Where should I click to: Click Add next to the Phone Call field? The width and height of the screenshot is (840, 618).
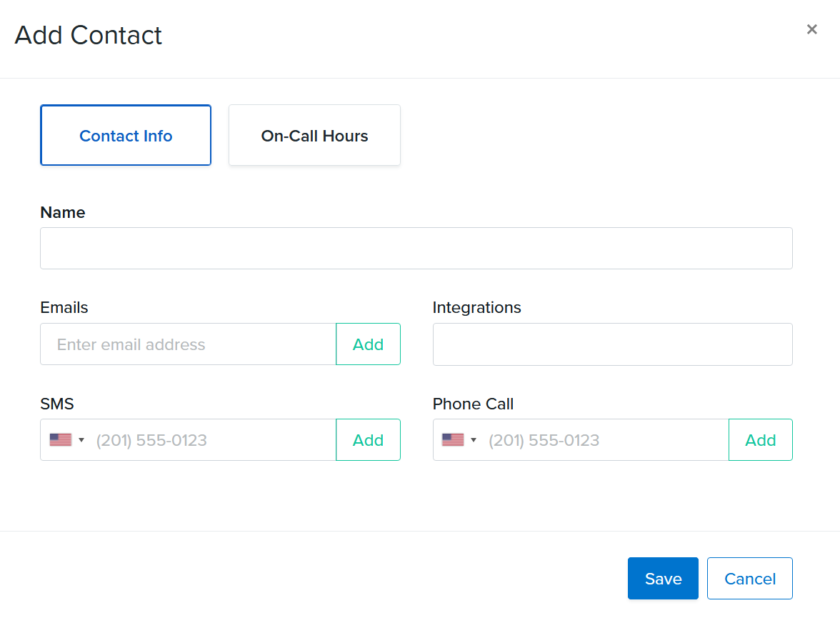pyautogui.click(x=760, y=439)
